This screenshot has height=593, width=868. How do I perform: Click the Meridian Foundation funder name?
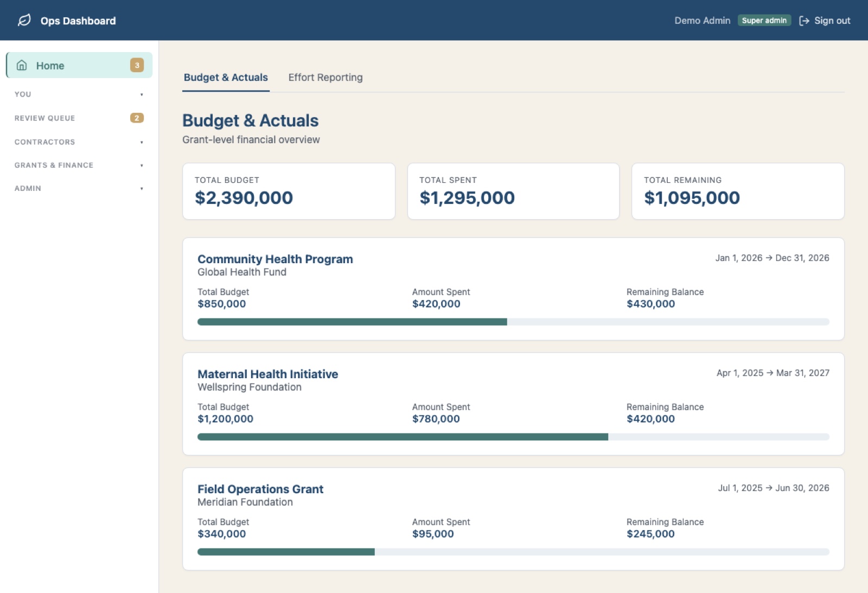[245, 502]
